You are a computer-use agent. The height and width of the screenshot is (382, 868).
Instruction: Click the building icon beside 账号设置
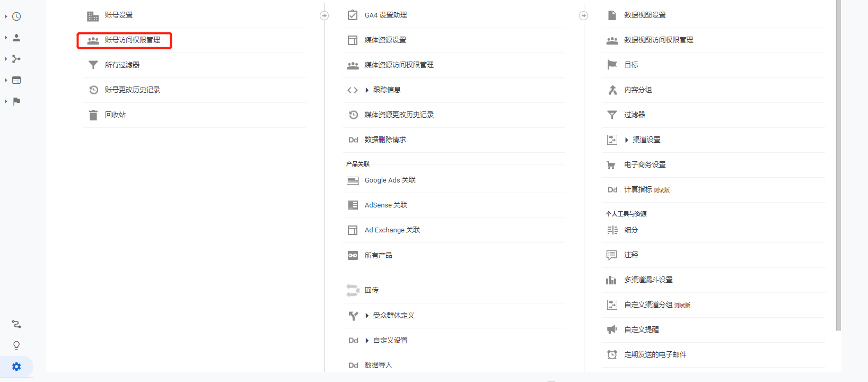93,16
